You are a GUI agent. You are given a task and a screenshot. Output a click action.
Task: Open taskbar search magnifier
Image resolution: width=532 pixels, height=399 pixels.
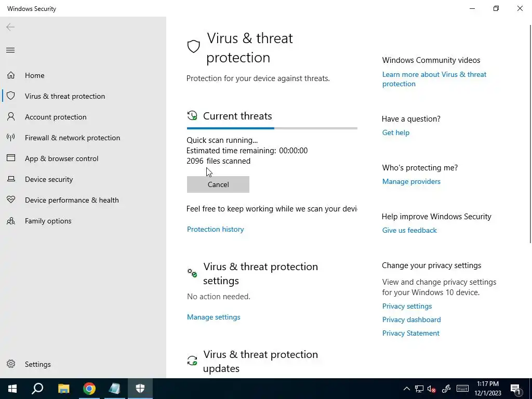[37, 389]
